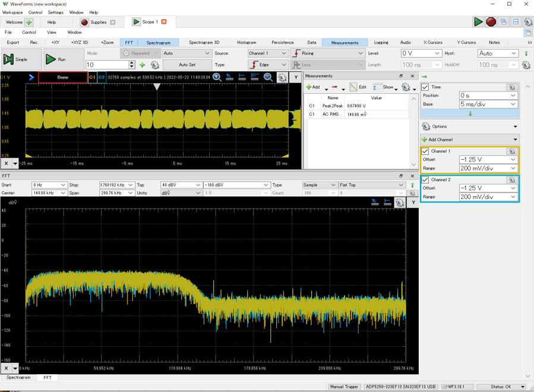534x392 pixels.
Task: Click the red stop button in top bar
Action: [x=491, y=22]
